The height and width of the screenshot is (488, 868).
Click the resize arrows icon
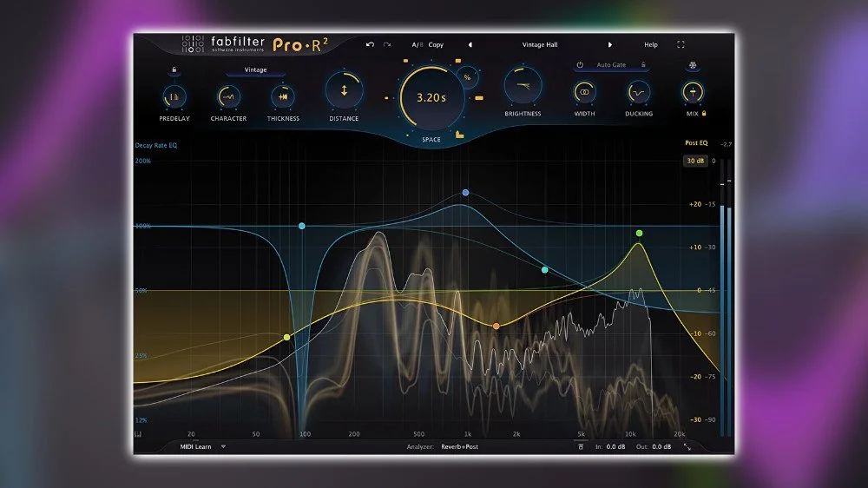tap(687, 446)
